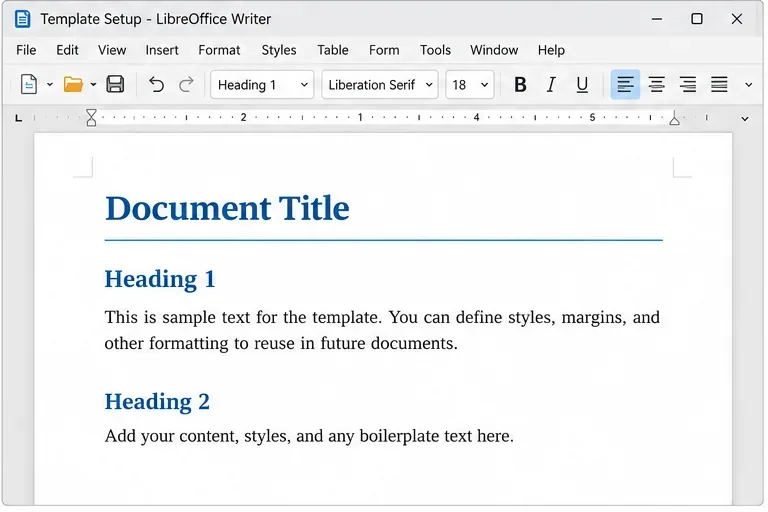
Task: Open the Liberation Serif font dropdown
Action: point(380,85)
